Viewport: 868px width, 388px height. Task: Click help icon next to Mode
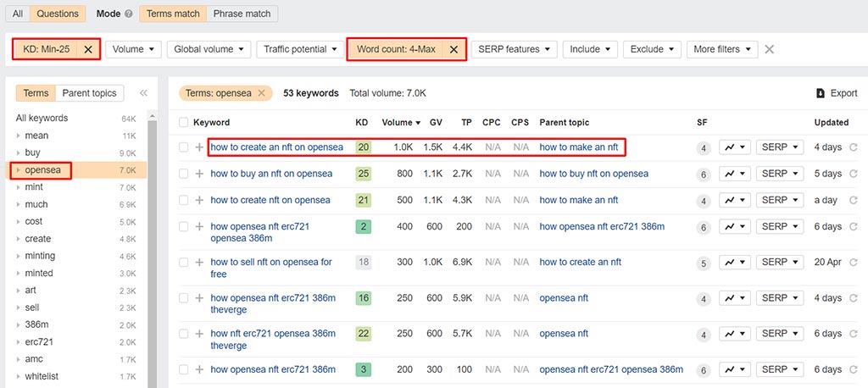pos(128,14)
